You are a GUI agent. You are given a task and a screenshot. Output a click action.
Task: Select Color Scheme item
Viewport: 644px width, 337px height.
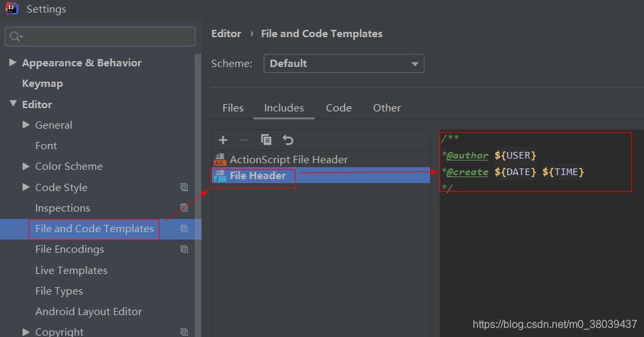point(68,167)
